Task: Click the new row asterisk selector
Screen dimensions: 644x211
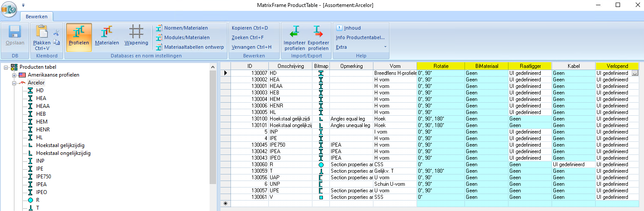Action: tap(225, 204)
